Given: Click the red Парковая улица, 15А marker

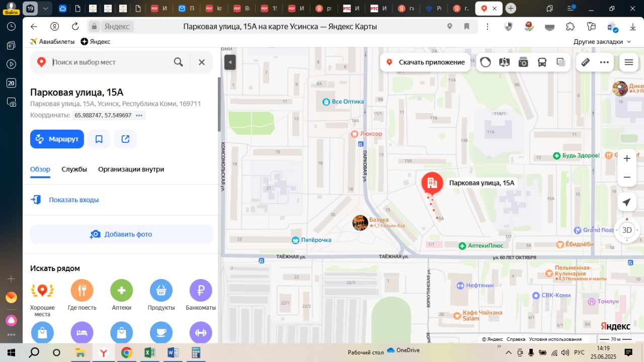Looking at the screenshot, I should (432, 184).
